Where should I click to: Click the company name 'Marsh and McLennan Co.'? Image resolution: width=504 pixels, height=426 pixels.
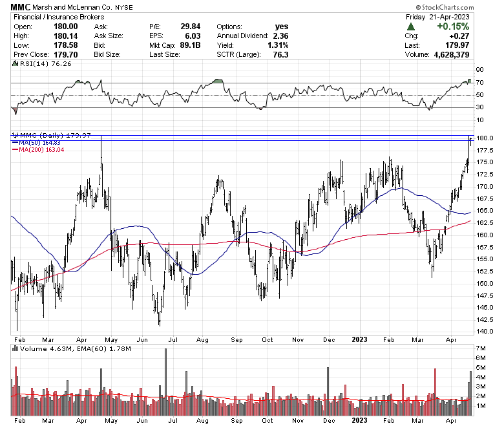(x=73, y=7)
